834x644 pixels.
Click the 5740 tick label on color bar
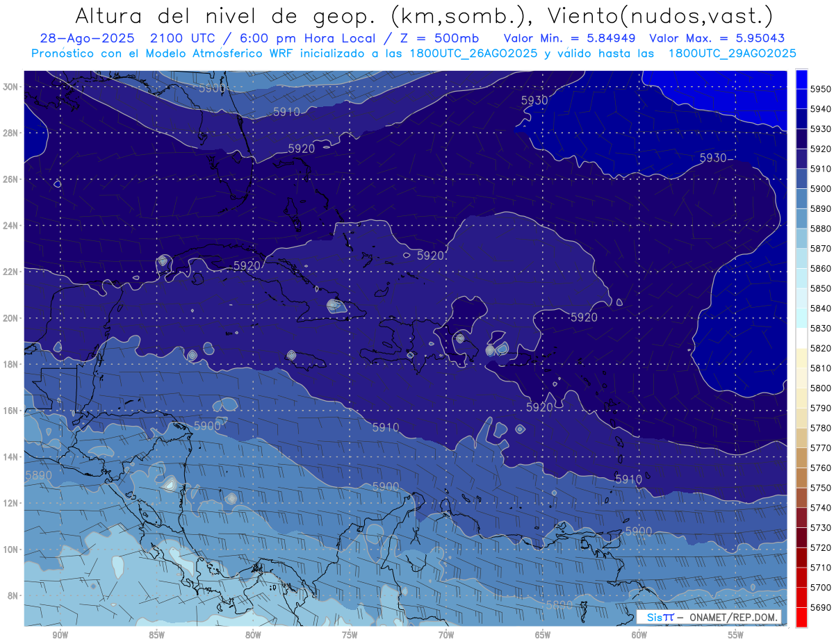(x=821, y=507)
